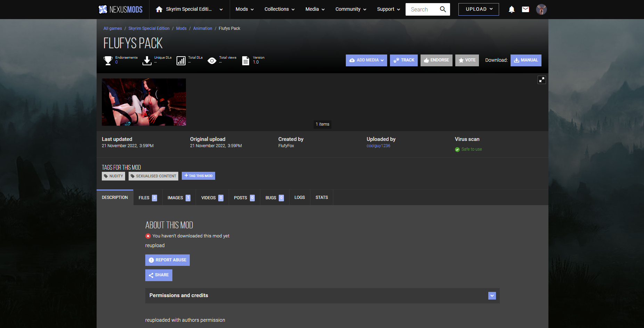Click the FlufyFox creator name
Screen dimensions: 644x328
(x=286, y=146)
